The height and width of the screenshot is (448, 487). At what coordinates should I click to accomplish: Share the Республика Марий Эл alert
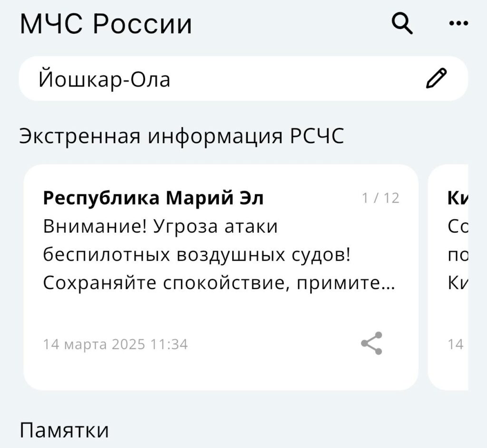click(x=371, y=343)
